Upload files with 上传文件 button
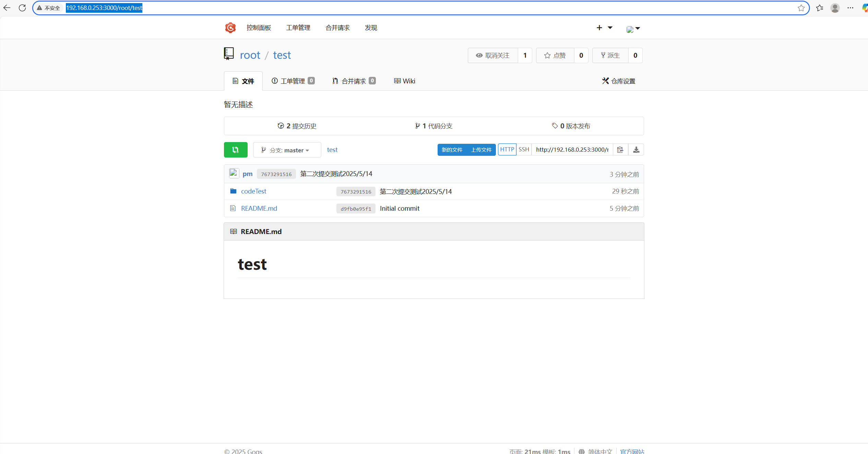This screenshot has height=454, width=868. point(481,150)
